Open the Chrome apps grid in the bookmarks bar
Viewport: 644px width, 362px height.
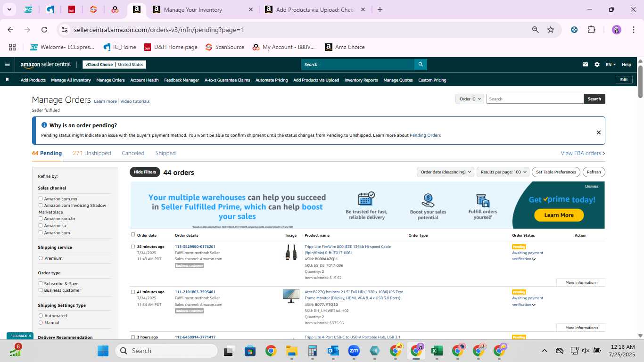click(x=12, y=47)
